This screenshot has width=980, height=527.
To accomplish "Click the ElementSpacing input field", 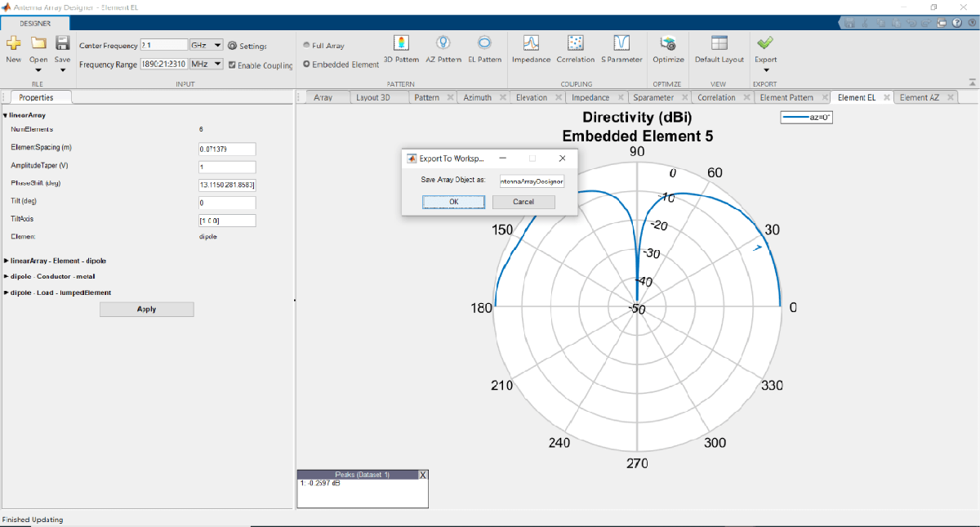I will pyautogui.click(x=227, y=149).
